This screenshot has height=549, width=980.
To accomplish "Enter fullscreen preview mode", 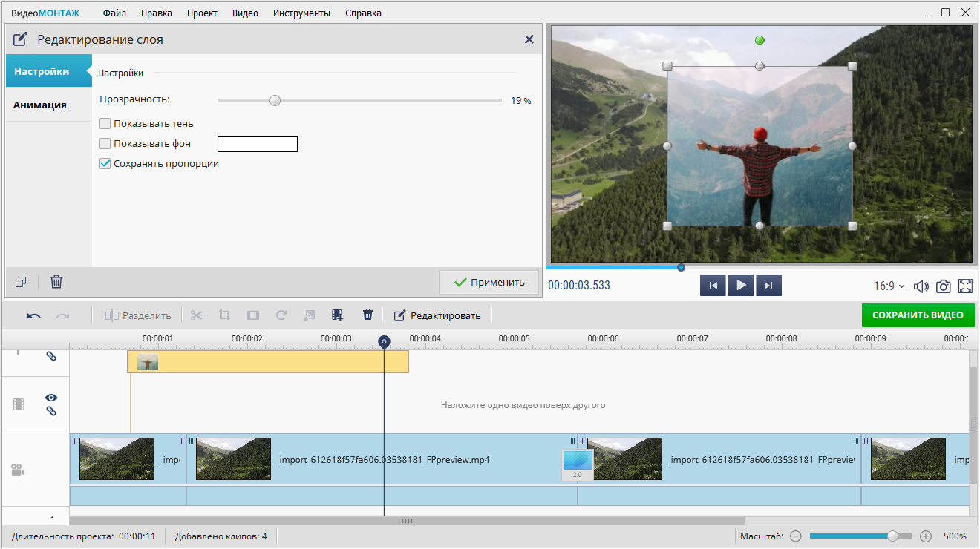I will [x=965, y=286].
